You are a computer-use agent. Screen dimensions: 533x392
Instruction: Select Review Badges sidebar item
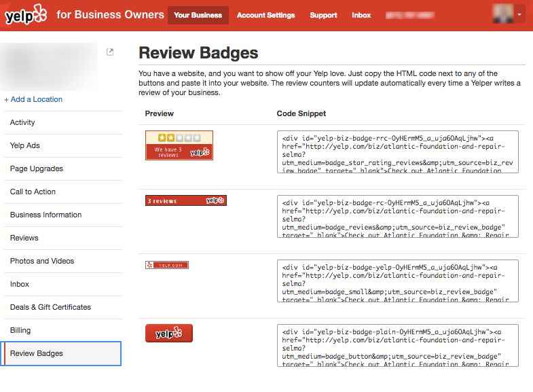[61, 353]
